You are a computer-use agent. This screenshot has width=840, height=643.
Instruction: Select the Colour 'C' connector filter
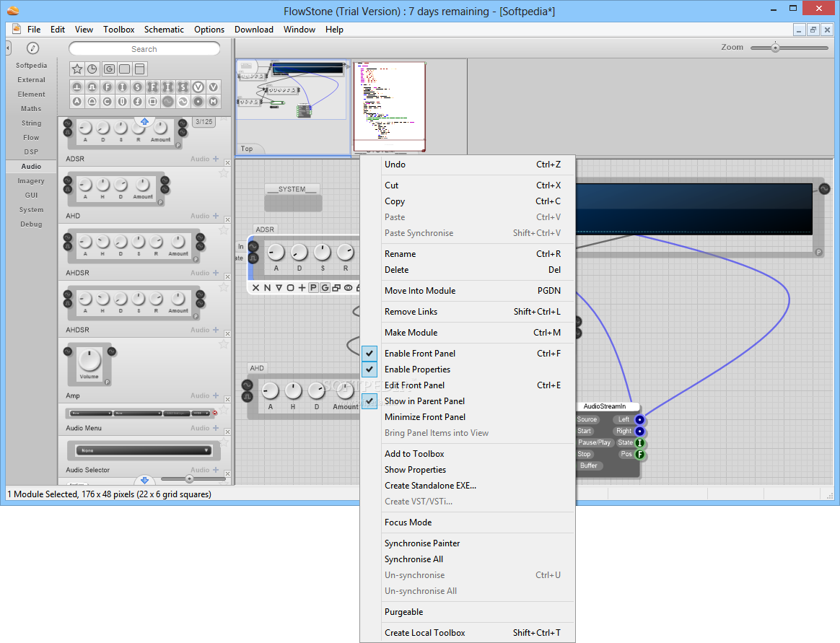tap(108, 101)
